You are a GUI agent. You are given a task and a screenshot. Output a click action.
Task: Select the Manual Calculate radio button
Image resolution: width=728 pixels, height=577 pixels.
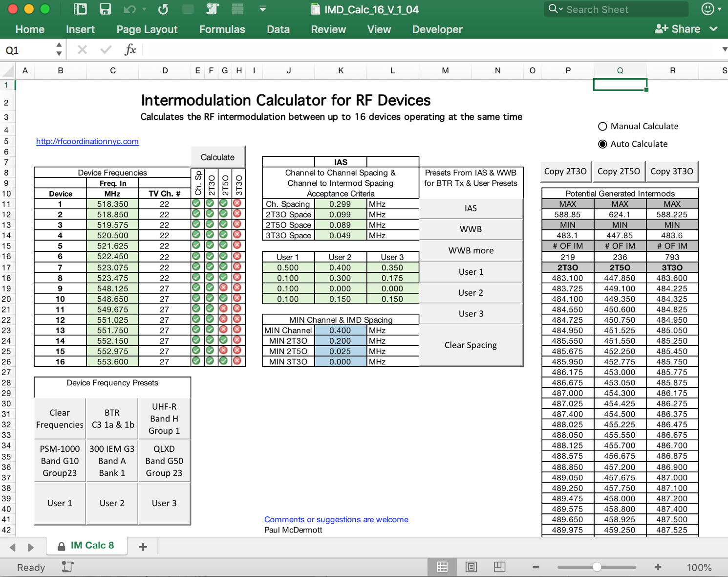coord(602,127)
